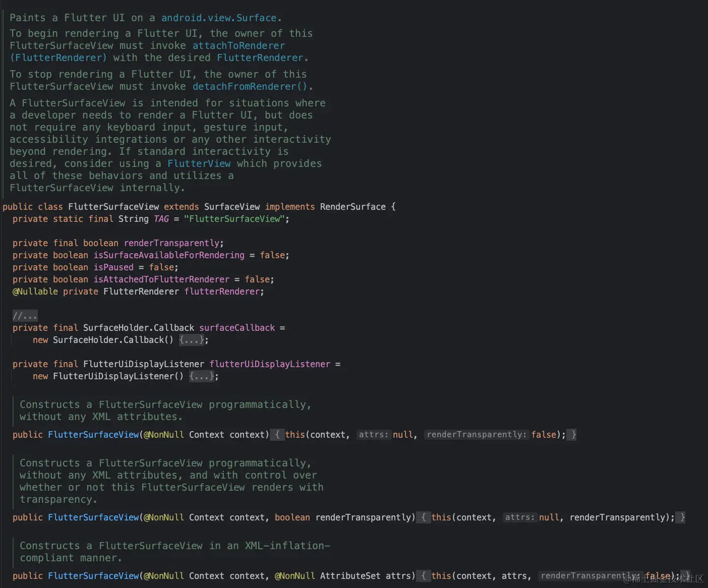Expand the folded //... comment block
This screenshot has width=708, height=588.
click(25, 316)
